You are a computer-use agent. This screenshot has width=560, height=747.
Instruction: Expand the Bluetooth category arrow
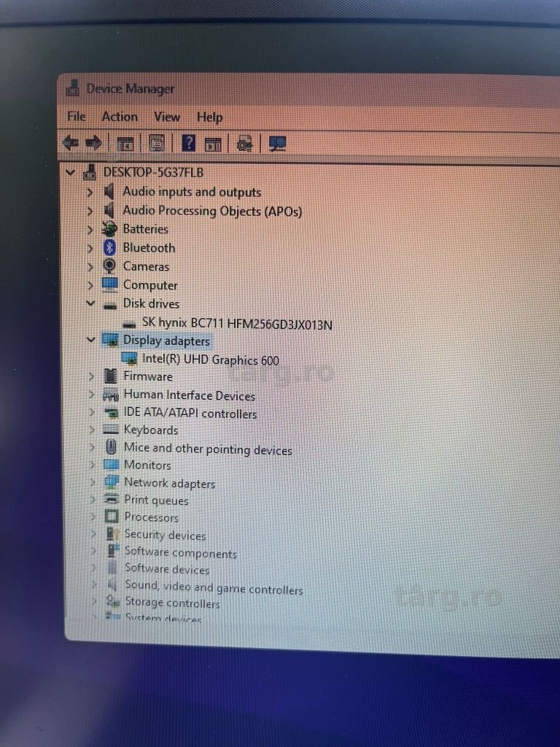(90, 248)
